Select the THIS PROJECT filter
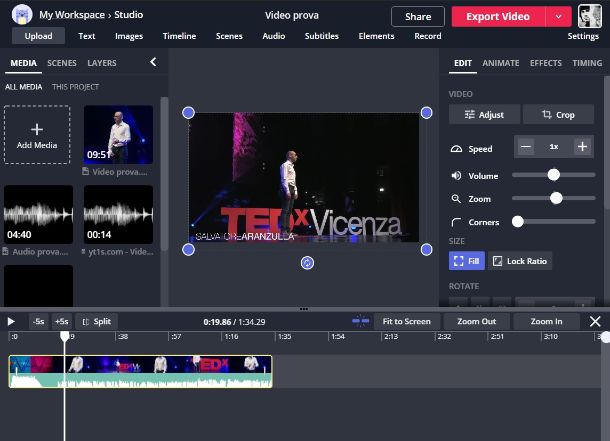 (x=75, y=87)
